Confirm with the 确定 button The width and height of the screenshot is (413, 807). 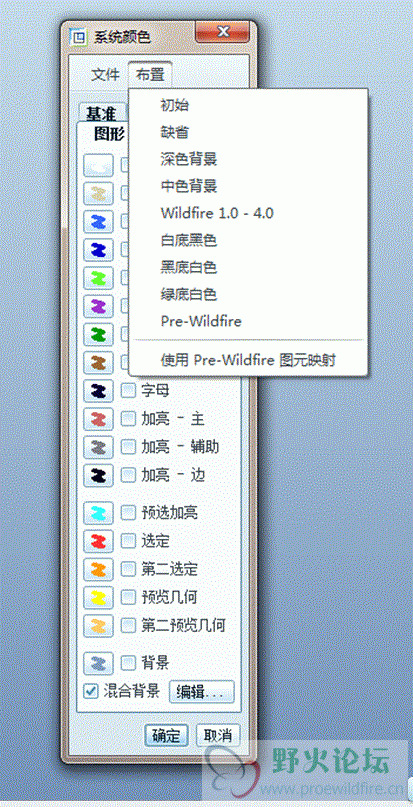[166, 735]
